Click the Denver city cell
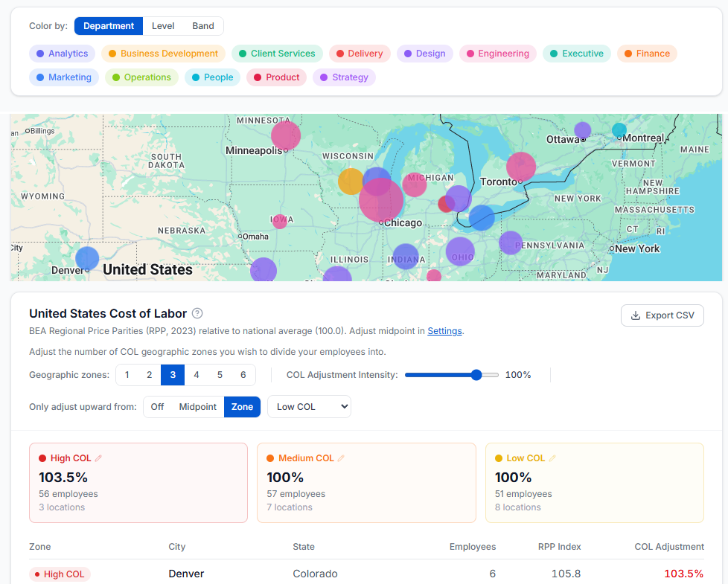 pyautogui.click(x=186, y=574)
